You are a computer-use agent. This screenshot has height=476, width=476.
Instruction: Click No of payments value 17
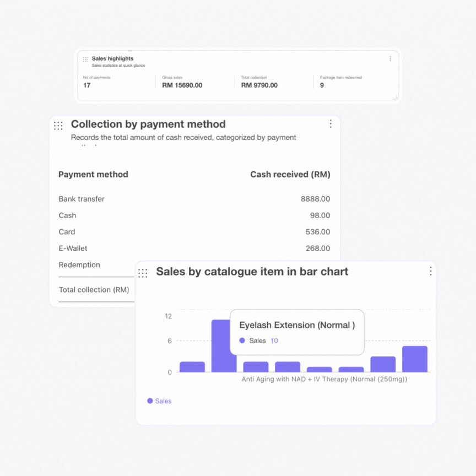[x=87, y=85]
